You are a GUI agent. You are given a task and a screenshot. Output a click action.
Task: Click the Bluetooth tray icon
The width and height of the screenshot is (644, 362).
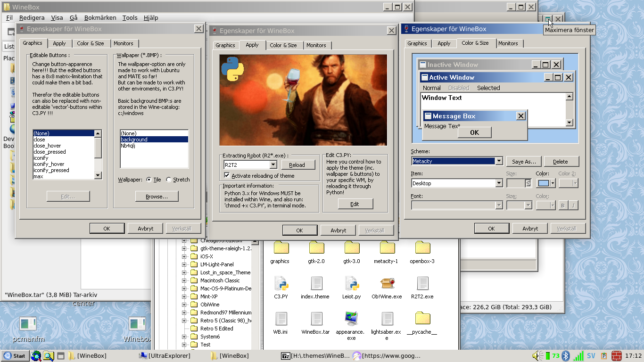click(x=567, y=355)
